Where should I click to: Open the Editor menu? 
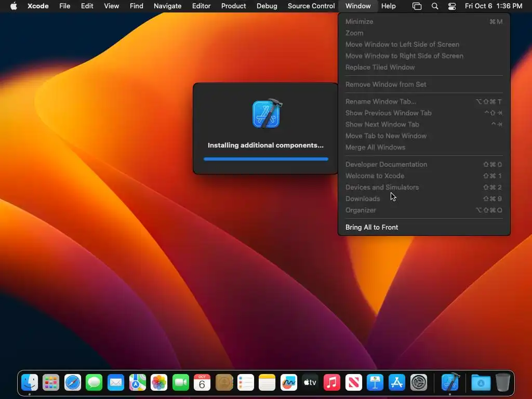pos(201,6)
